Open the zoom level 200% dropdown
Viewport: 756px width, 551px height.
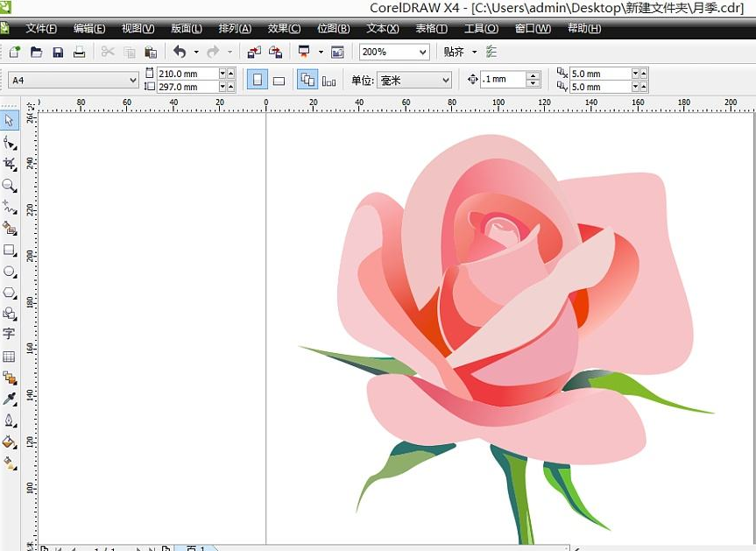(423, 53)
